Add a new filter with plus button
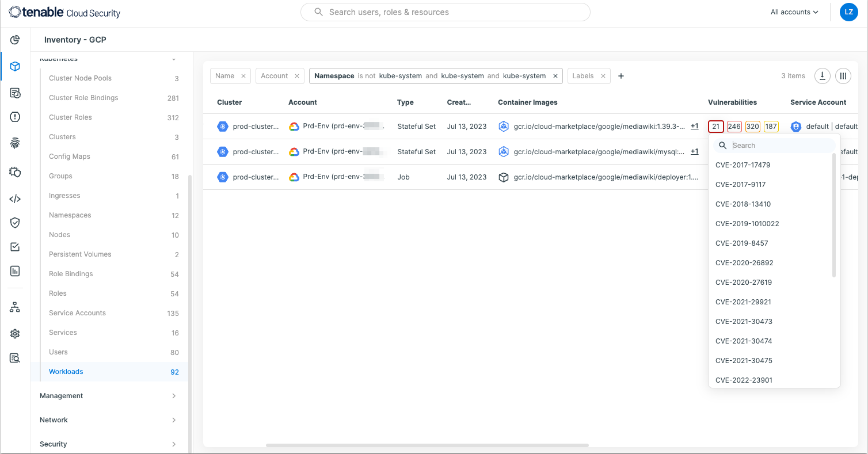The image size is (868, 454). coord(621,76)
